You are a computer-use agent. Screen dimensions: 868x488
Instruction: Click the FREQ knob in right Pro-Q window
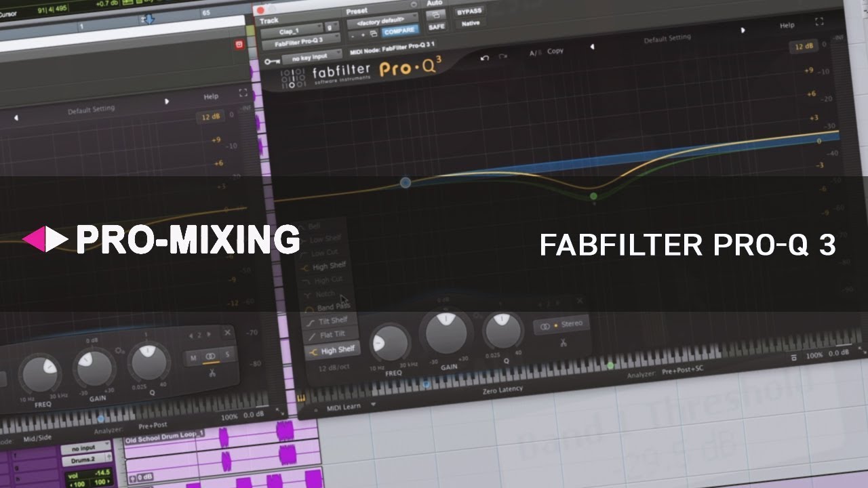coord(391,343)
